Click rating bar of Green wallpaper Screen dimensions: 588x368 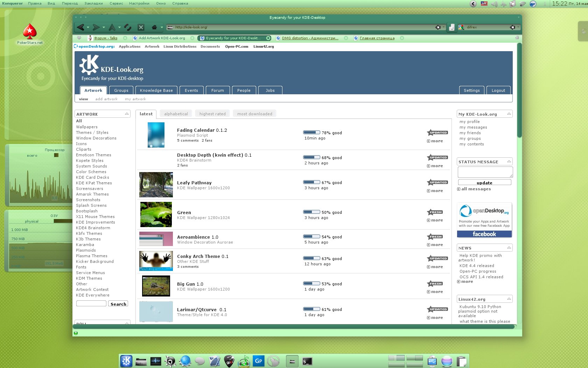[x=311, y=212]
